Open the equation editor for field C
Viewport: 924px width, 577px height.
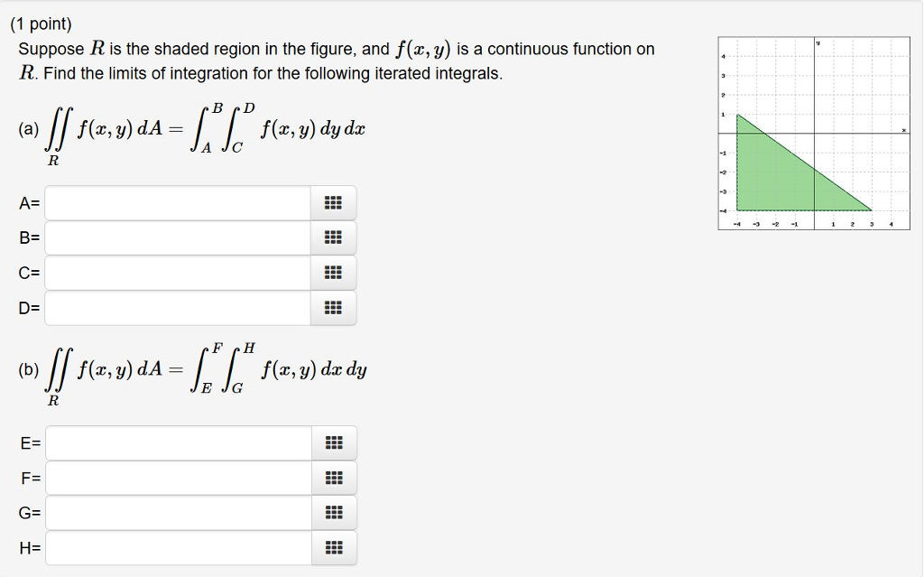click(x=335, y=272)
